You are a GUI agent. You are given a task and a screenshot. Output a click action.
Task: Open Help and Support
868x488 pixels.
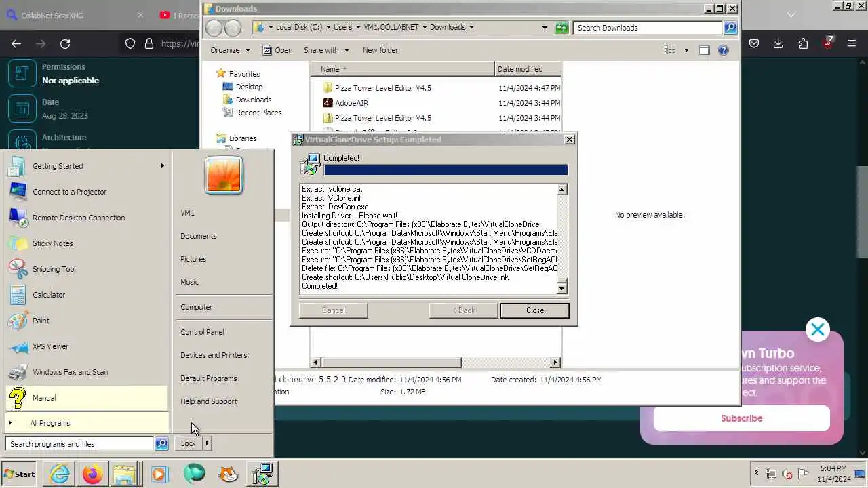[209, 401]
